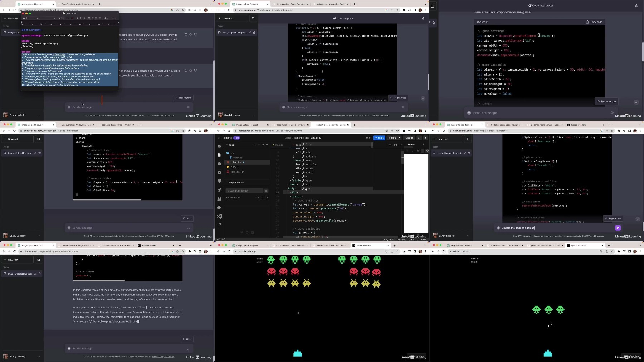Open the Browser preview tab in CodeSandbox
The height and width of the screenshot is (362, 644).
click(x=411, y=144)
